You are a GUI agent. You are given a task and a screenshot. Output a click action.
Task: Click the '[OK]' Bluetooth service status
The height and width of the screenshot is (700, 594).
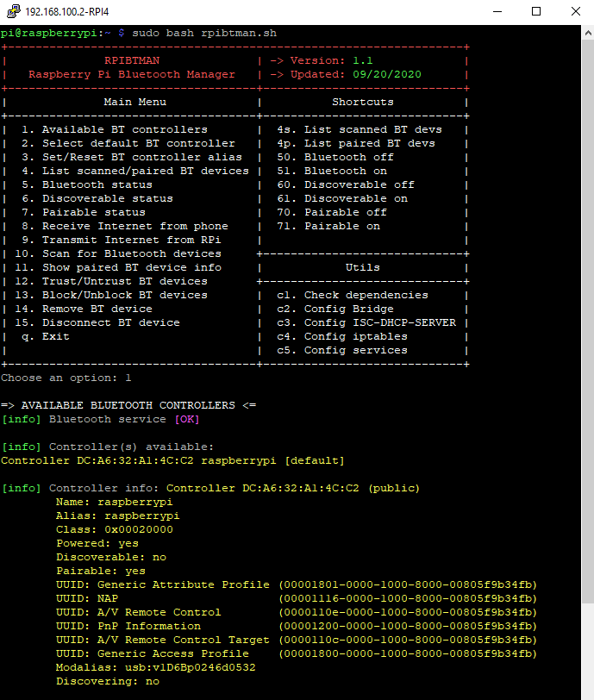187,420
